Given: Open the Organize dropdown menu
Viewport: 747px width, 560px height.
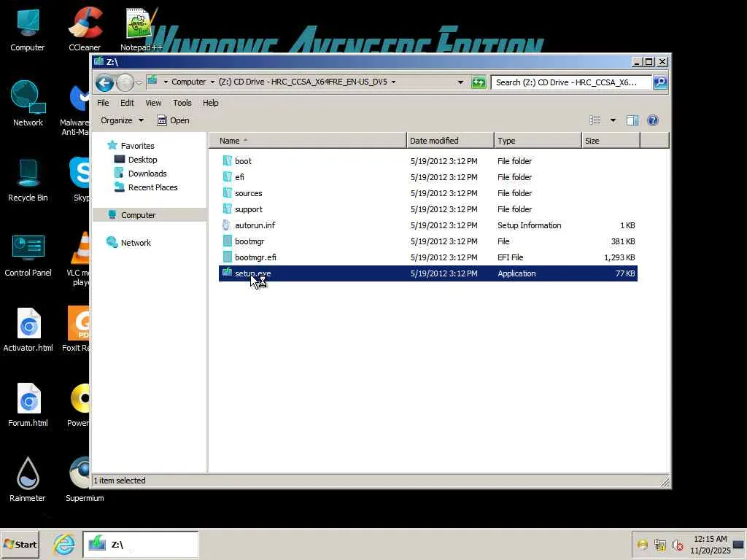Looking at the screenshot, I should 122,120.
